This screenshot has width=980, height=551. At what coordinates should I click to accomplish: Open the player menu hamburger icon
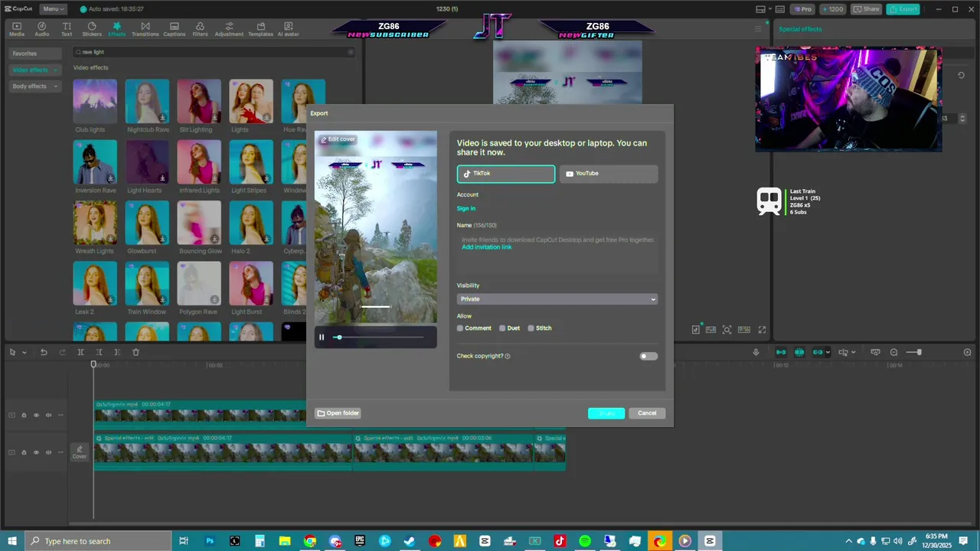[x=759, y=29]
